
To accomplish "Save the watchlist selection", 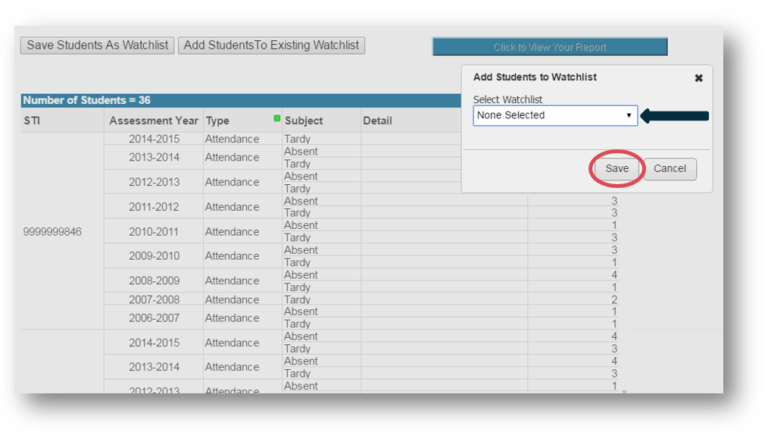I will [x=617, y=168].
